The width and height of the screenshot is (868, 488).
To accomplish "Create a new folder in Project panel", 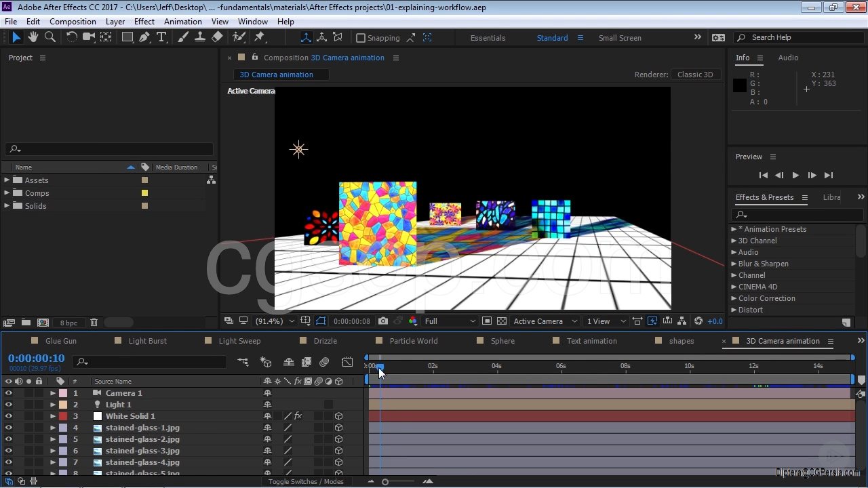I will point(26,323).
